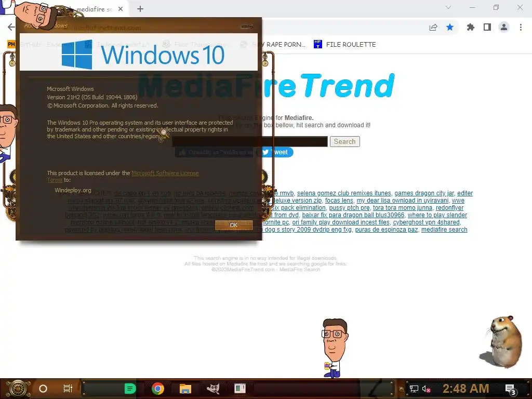Open the taskbar icon to the right of GIMP
Screen dimensions: 532x399
pos(240,389)
